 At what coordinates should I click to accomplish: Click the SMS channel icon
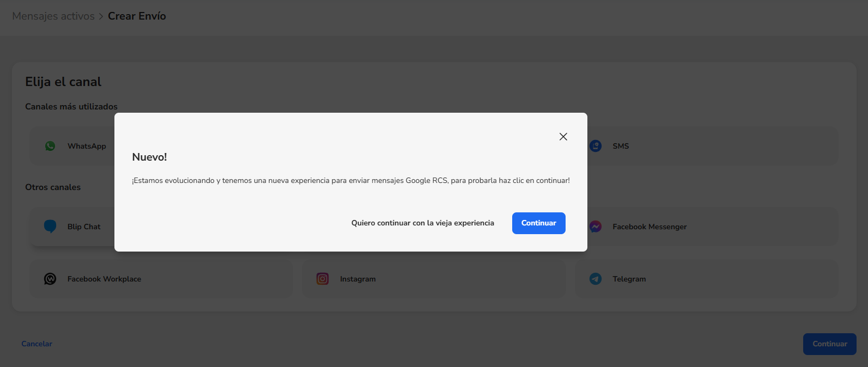(x=596, y=146)
